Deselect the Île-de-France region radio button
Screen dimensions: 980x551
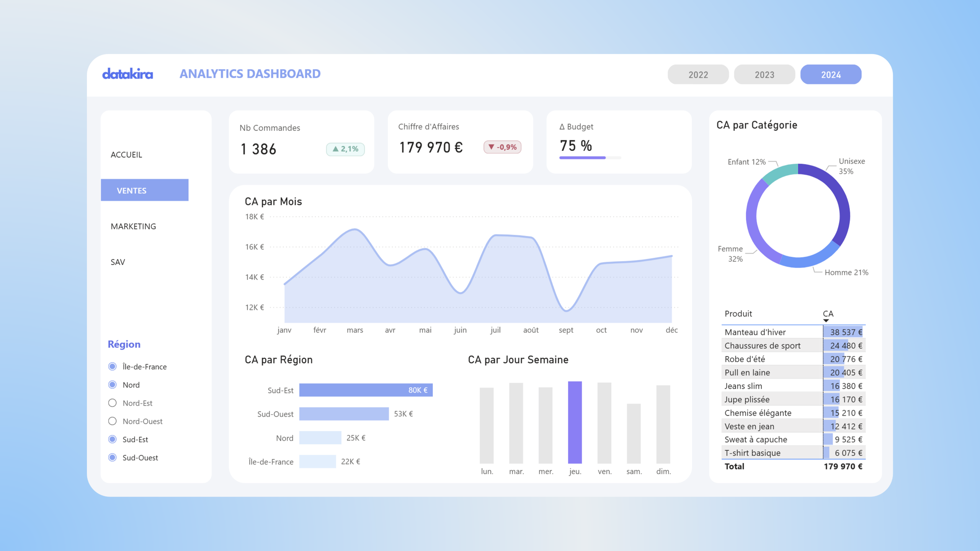[112, 367]
